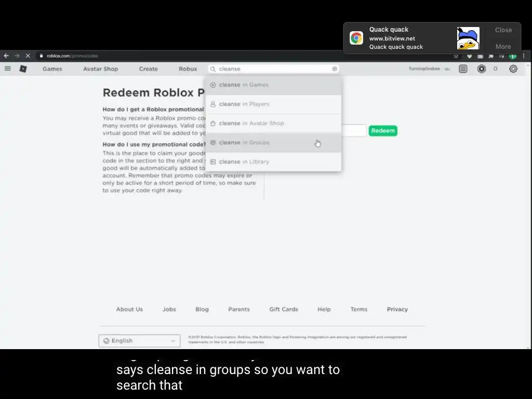Open the TurningOrebex username link
The width and height of the screenshot is (532, 399).
coord(424,69)
